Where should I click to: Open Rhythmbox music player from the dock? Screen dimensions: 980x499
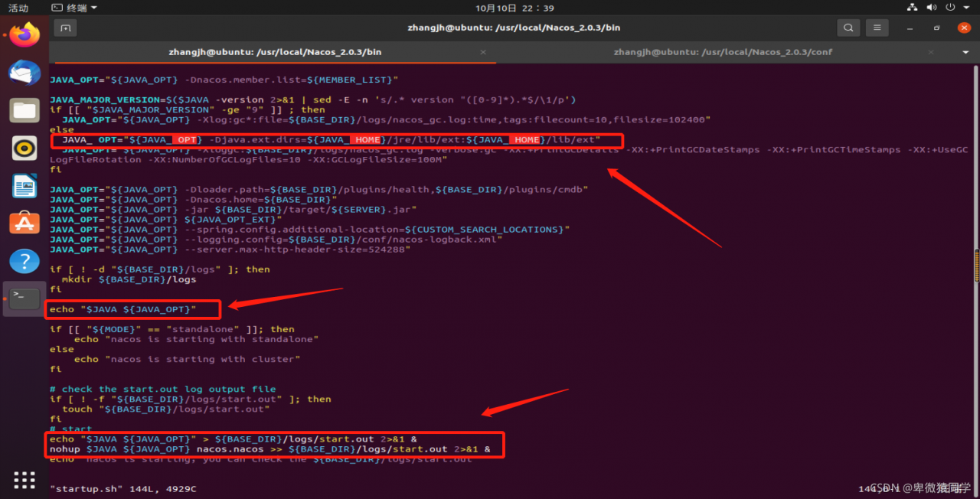click(x=24, y=148)
